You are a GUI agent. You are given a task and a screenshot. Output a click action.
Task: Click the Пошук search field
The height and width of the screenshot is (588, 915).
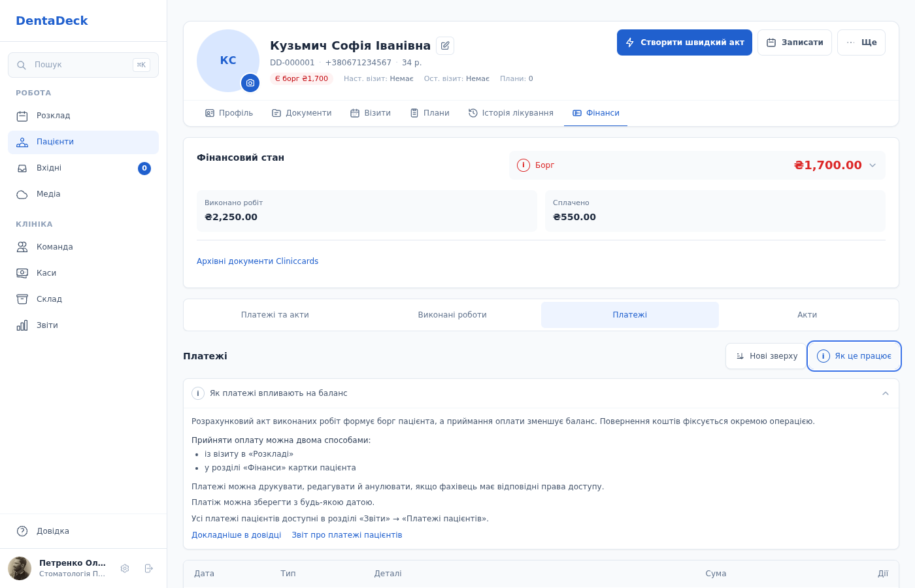[x=83, y=65]
